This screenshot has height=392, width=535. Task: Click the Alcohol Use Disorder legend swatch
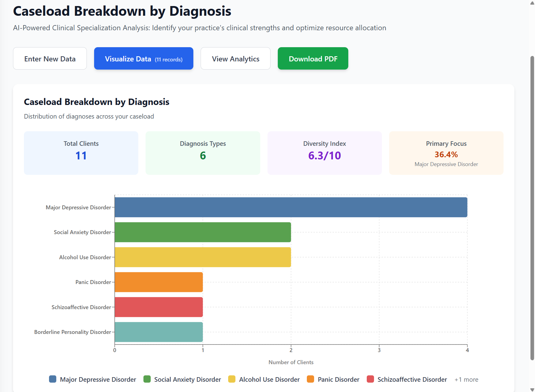231,379
